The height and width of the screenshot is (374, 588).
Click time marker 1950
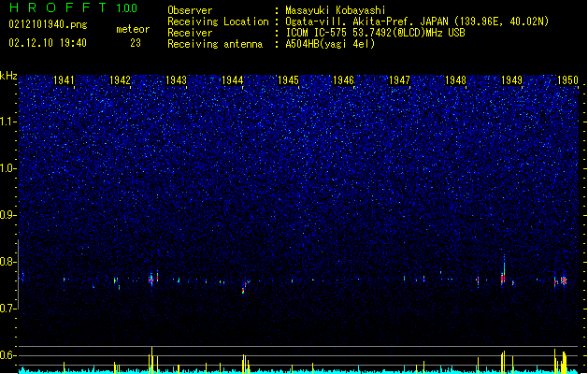coord(567,80)
